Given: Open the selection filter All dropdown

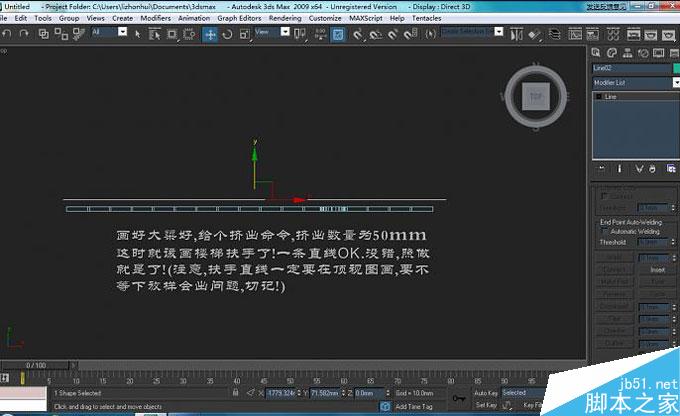Looking at the screenshot, I should [x=122, y=32].
